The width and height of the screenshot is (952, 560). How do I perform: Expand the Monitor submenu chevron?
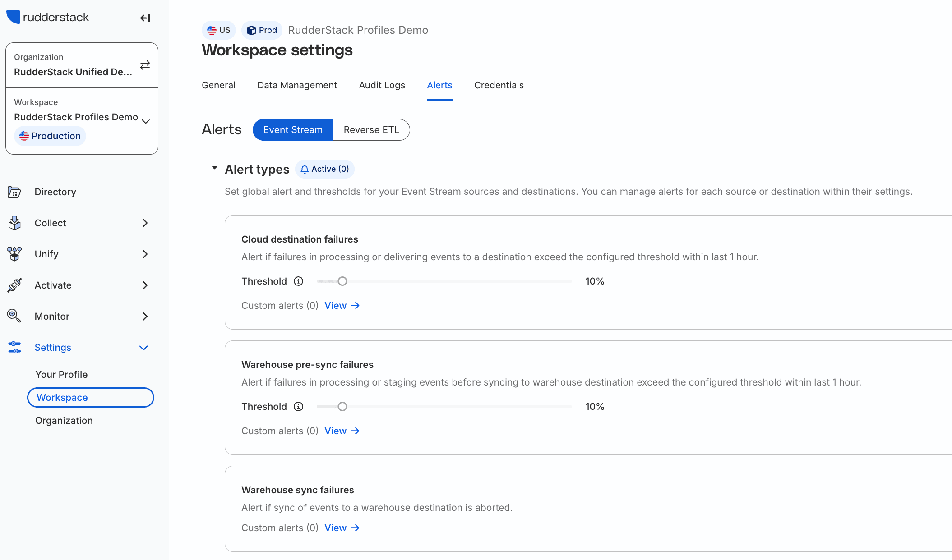point(145,317)
